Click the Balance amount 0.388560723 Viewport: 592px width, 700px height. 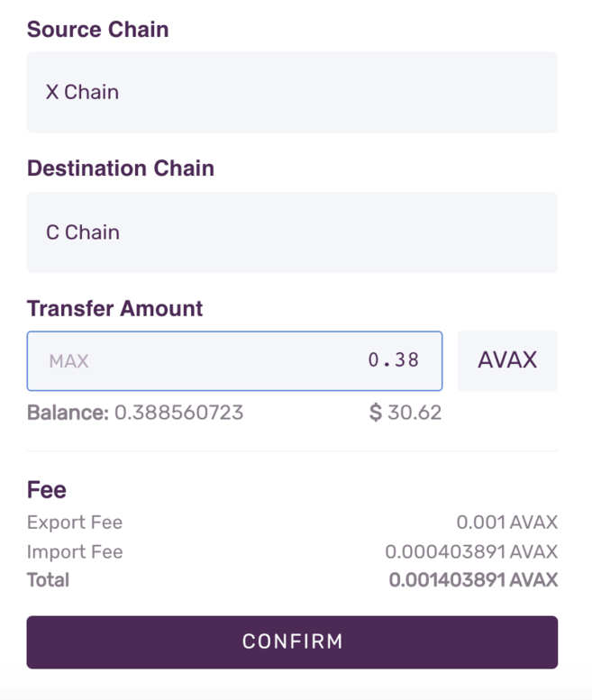(x=178, y=413)
